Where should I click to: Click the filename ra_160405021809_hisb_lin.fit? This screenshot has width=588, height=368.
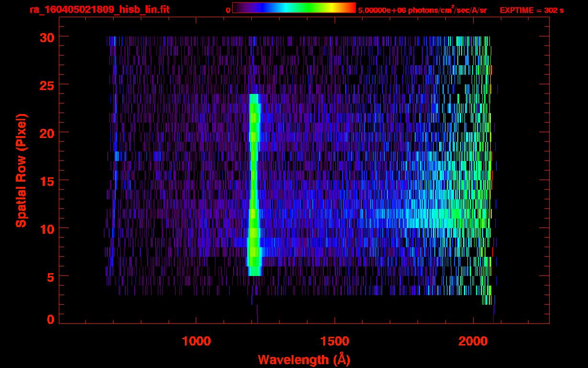(x=99, y=10)
